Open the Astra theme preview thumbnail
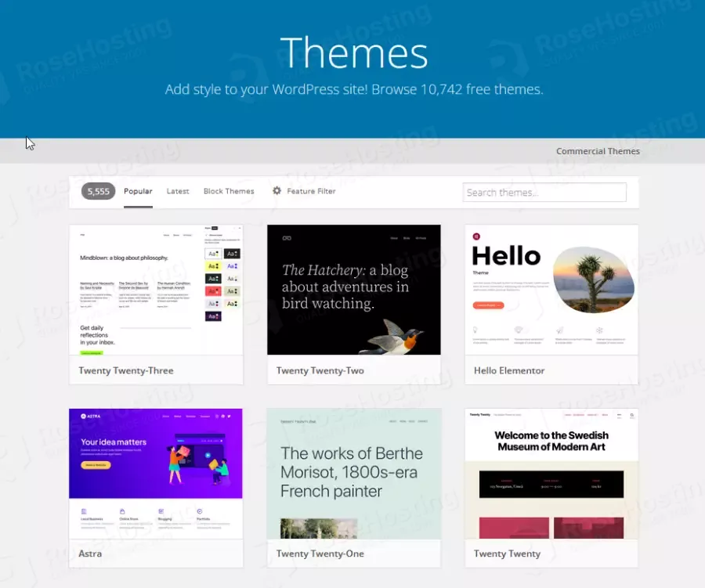 coord(156,474)
